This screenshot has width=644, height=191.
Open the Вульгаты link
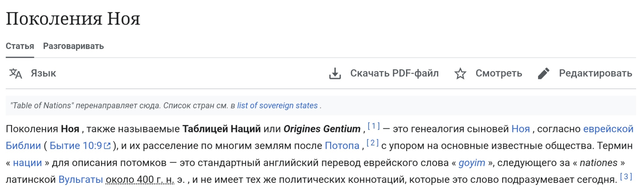pos(81,180)
